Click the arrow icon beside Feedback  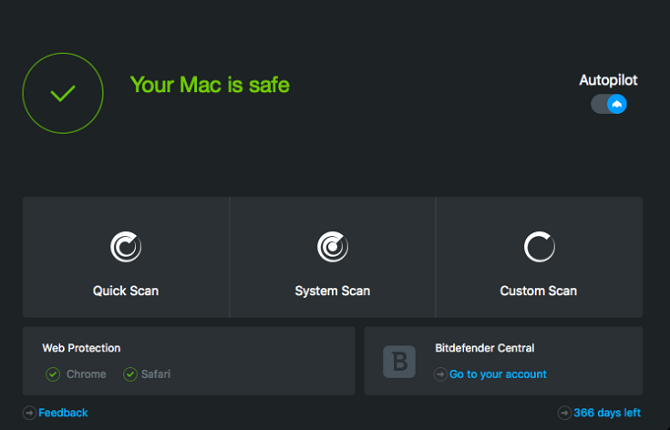(x=29, y=413)
